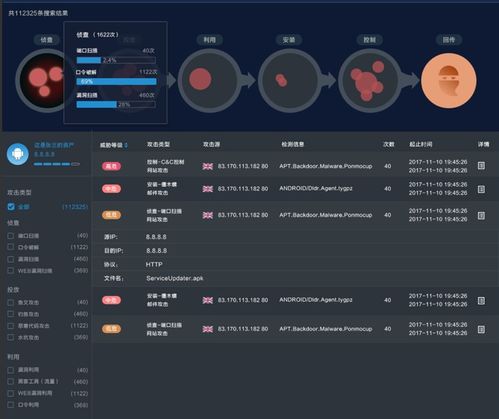Click the file name ServiceUpdater.apk
This screenshot has height=419, width=499.
[x=175, y=278]
